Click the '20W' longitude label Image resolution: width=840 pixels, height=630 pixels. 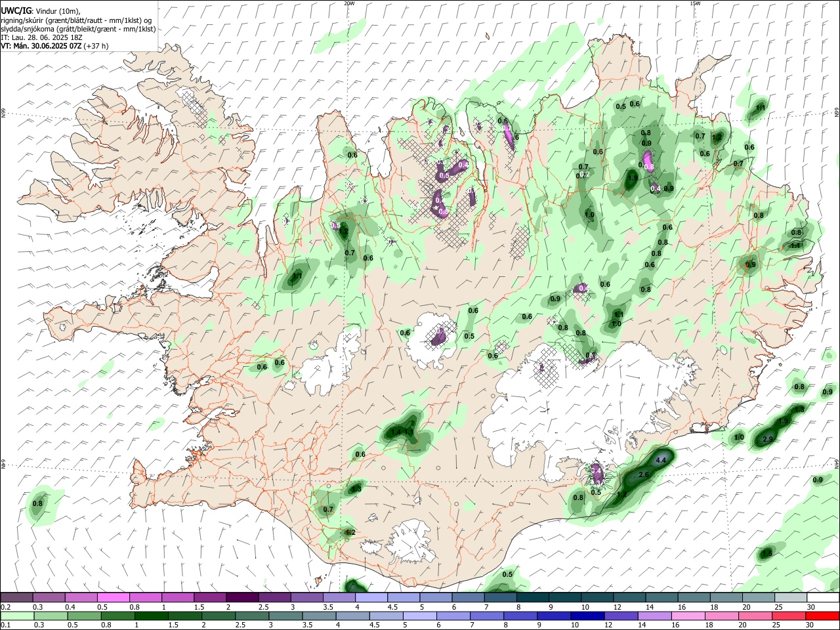coord(349,3)
